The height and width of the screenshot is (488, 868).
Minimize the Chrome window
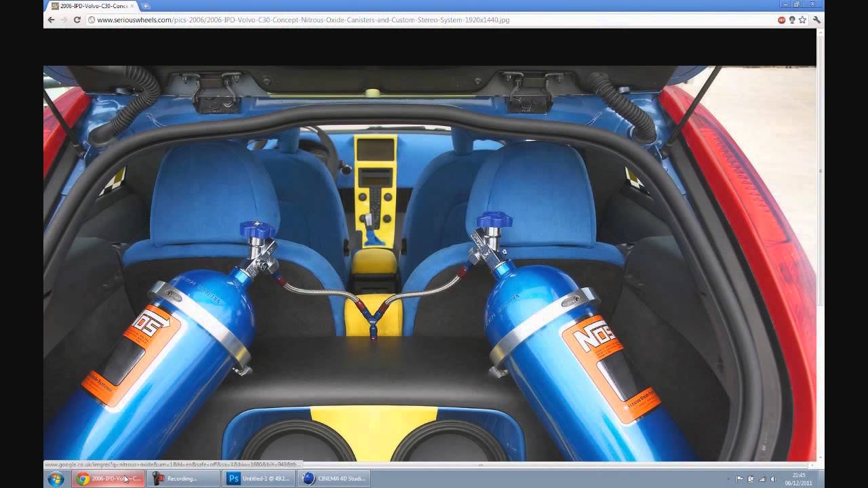tap(785, 4)
